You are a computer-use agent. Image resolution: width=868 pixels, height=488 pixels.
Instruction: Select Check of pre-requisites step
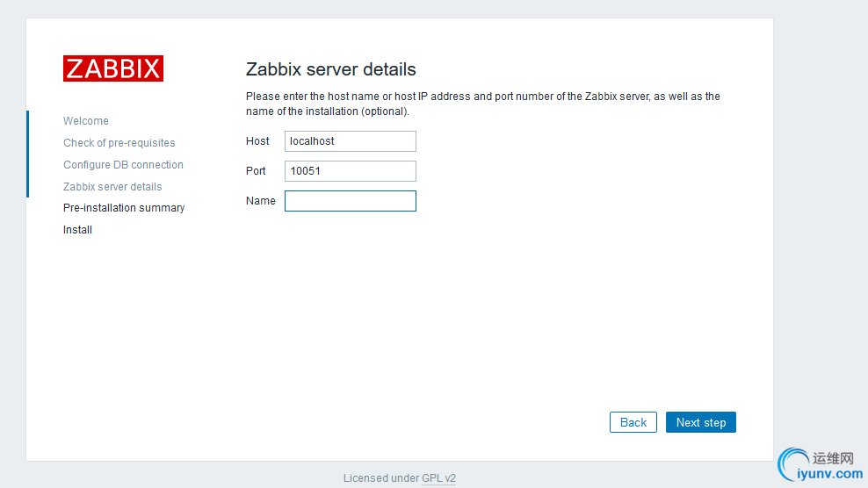coord(119,143)
